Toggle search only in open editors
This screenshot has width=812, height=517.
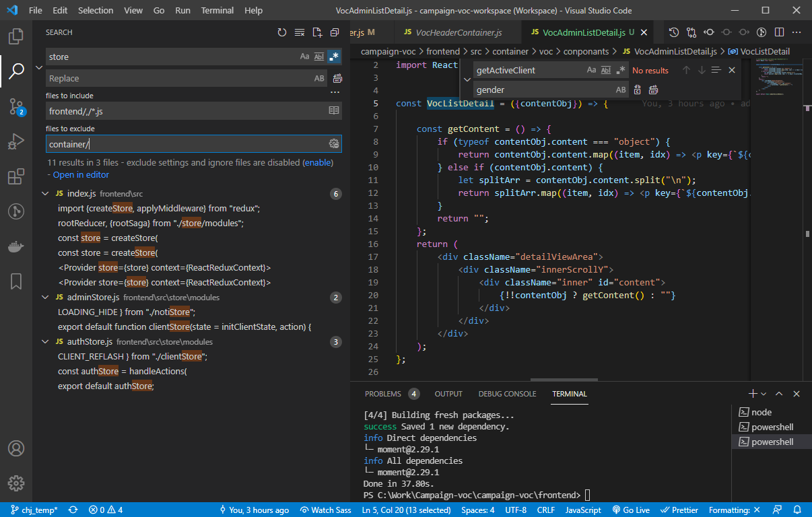click(334, 110)
